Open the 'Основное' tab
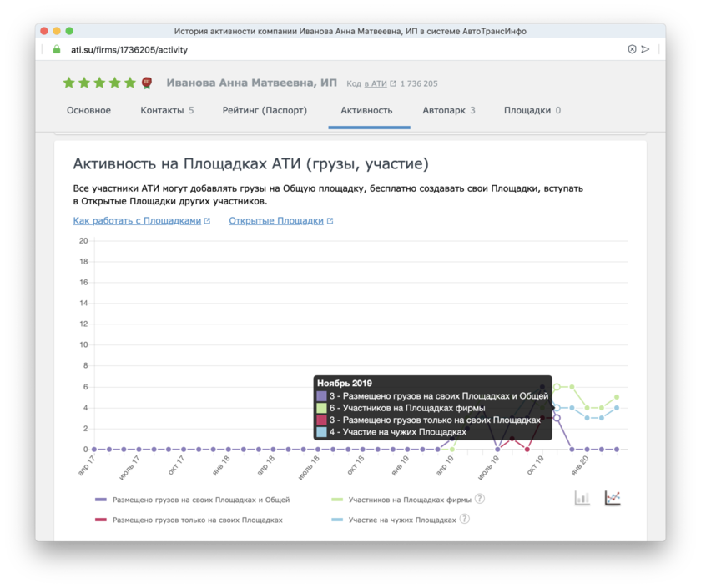701x588 pixels. (x=88, y=110)
